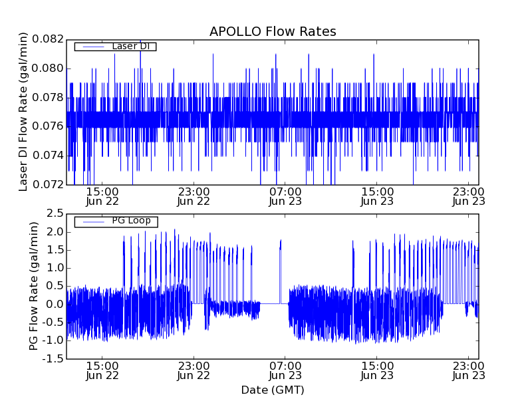Click the 1.5 tick on PG flow axis

(x=55, y=250)
